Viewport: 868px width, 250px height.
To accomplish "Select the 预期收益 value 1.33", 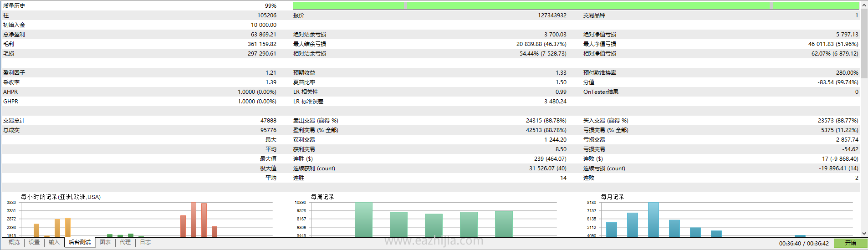I will pyautogui.click(x=561, y=73).
